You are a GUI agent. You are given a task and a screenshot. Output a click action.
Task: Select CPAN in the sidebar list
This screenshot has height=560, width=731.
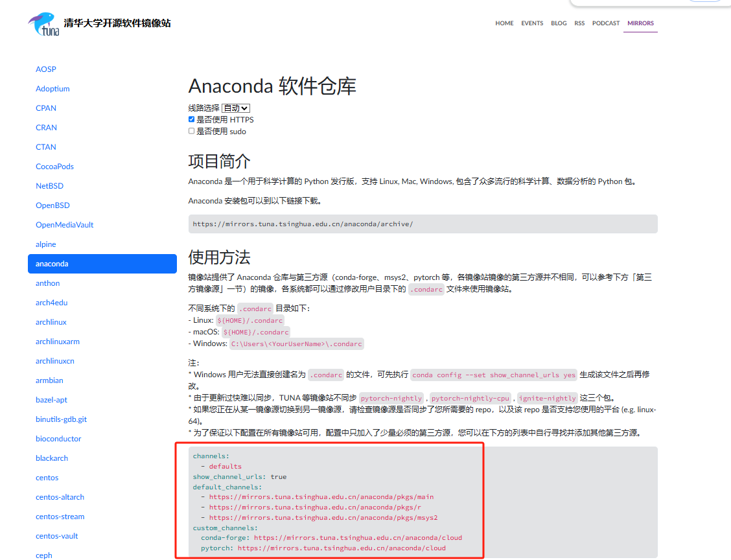45,108
